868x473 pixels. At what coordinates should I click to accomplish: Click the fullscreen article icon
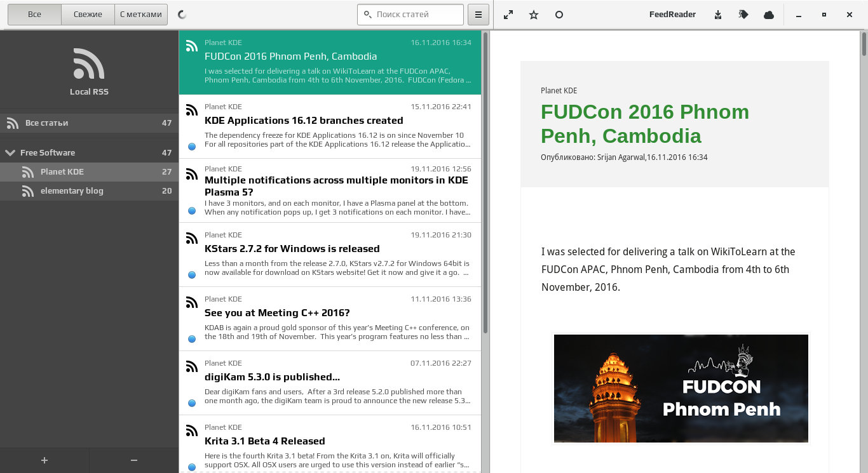pos(508,15)
